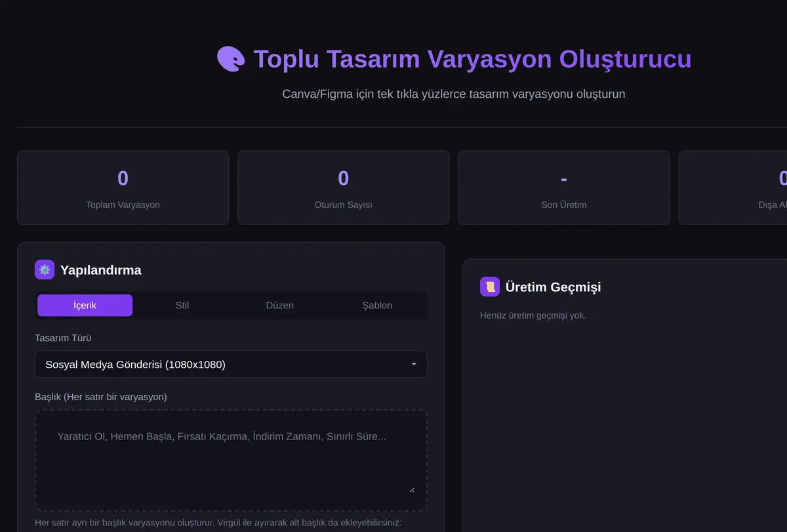787x532 pixels.
Task: Click the helper text below the Başlık field
Action: [x=218, y=523]
